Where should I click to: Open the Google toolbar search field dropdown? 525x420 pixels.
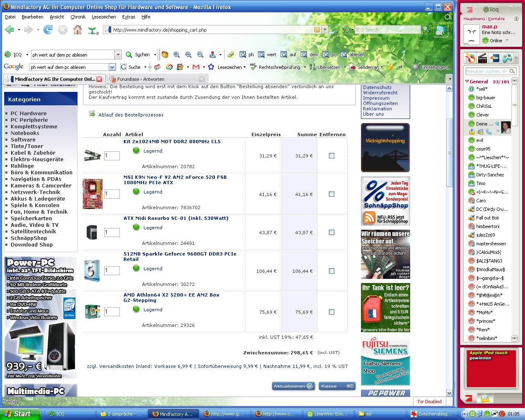tap(112, 67)
